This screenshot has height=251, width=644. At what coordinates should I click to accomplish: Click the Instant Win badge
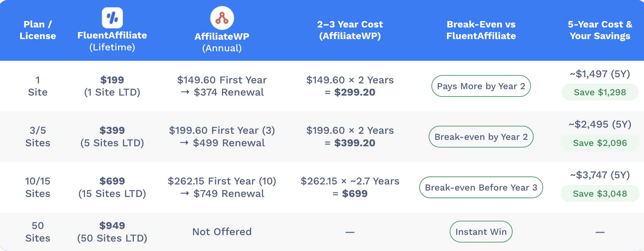point(481,232)
